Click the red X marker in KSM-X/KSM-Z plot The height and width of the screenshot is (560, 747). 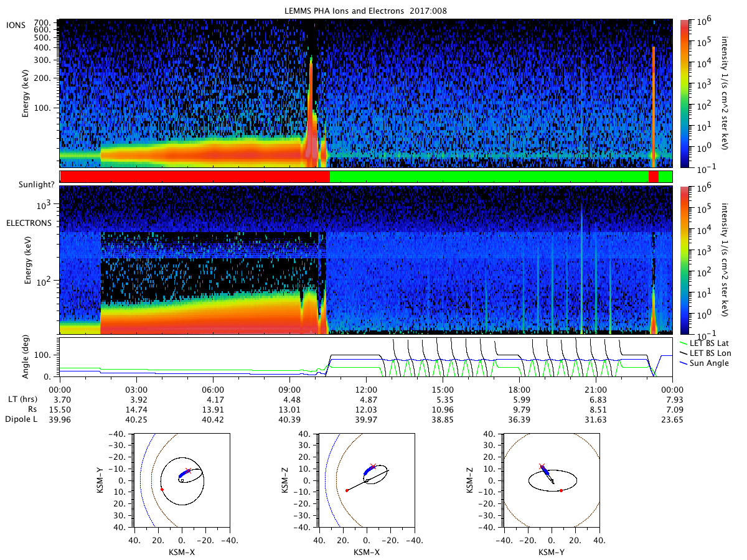[373, 465]
